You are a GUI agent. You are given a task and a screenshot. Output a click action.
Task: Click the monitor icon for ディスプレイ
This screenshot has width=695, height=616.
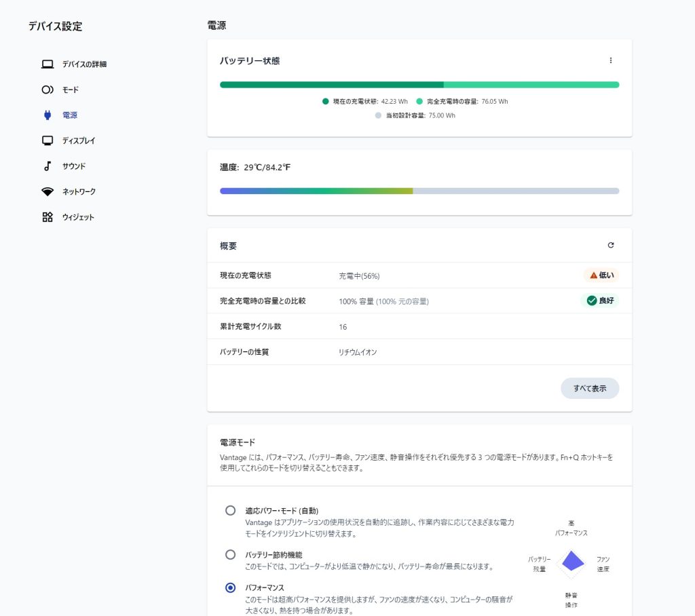click(x=48, y=140)
